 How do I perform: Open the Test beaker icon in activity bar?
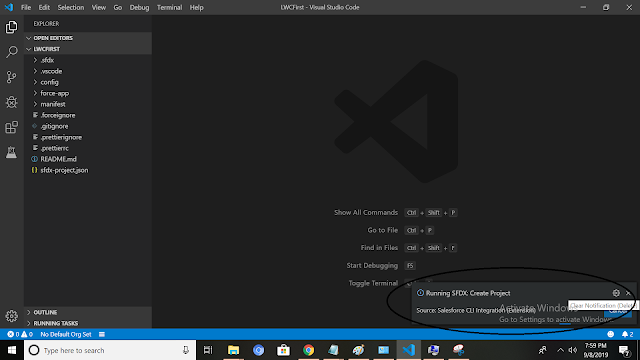click(x=11, y=152)
